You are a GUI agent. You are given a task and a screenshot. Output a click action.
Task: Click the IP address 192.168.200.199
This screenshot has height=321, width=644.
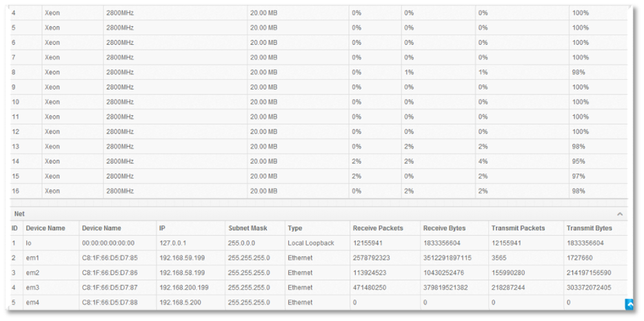(x=186, y=287)
